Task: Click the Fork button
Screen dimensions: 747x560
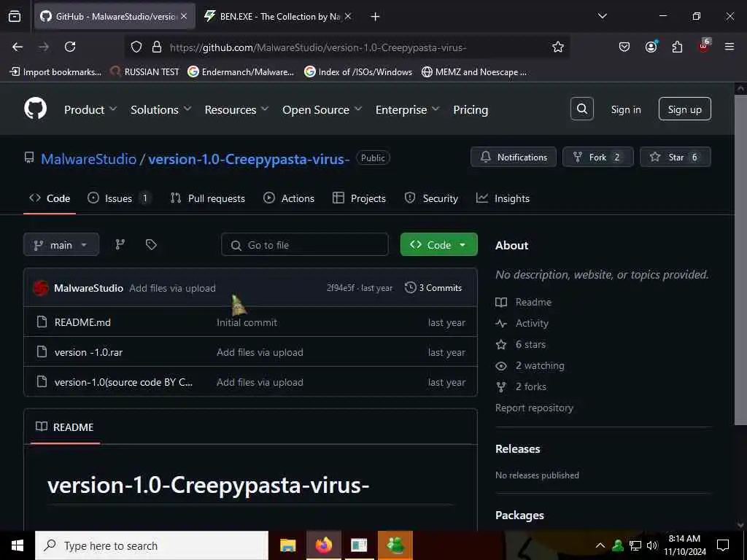Action: (x=598, y=157)
